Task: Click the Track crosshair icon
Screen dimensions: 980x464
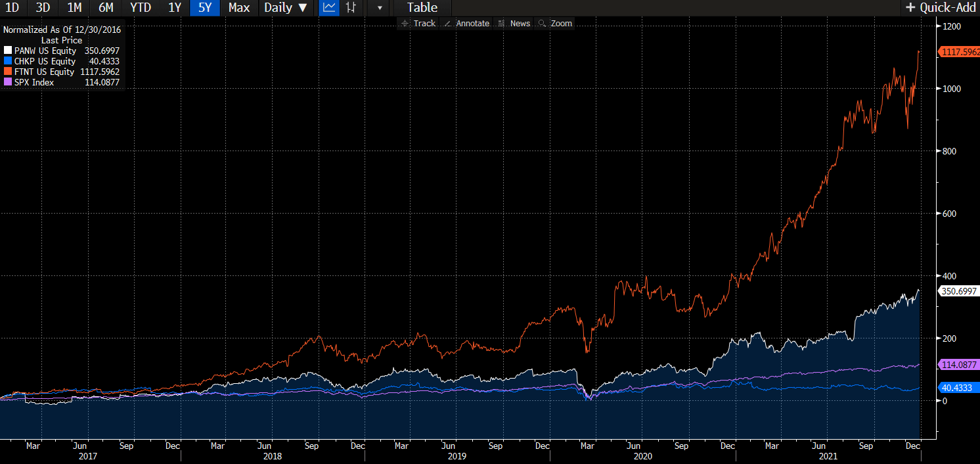Action: (x=405, y=23)
